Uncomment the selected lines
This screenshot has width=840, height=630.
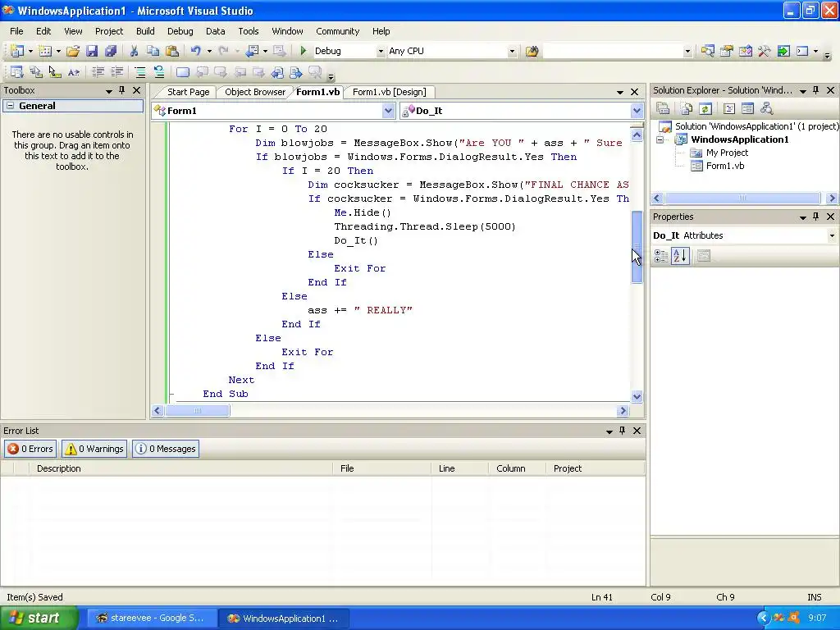(x=159, y=72)
